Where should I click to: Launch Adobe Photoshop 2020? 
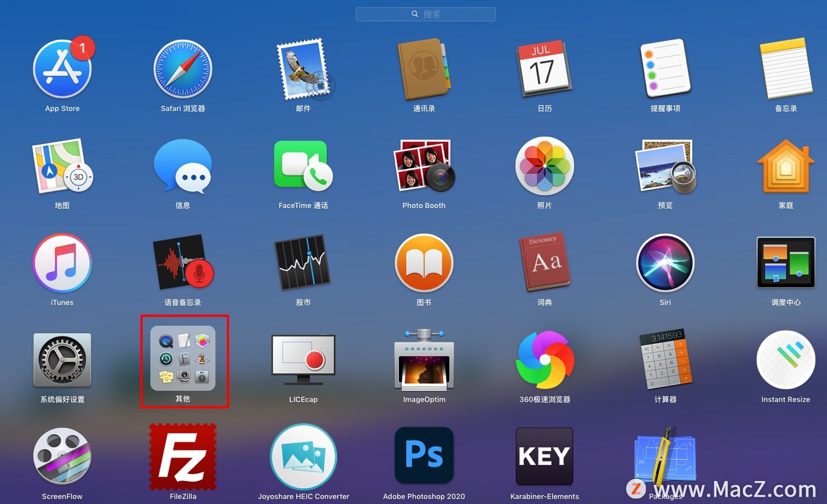(x=424, y=456)
